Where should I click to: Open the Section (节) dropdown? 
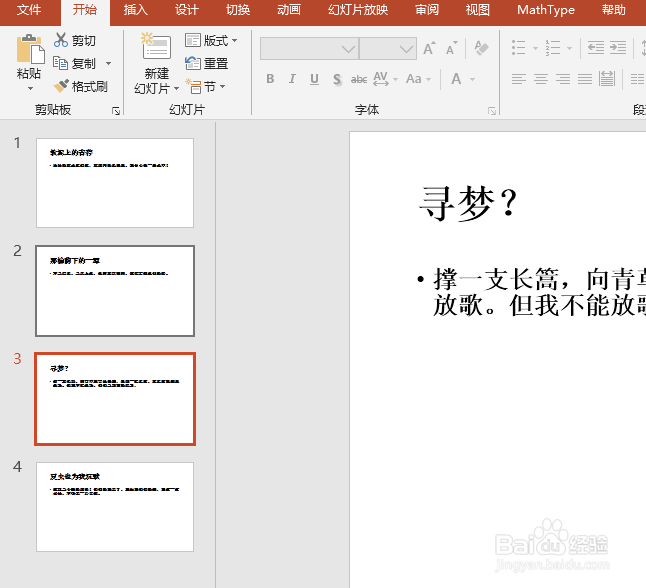[205, 87]
